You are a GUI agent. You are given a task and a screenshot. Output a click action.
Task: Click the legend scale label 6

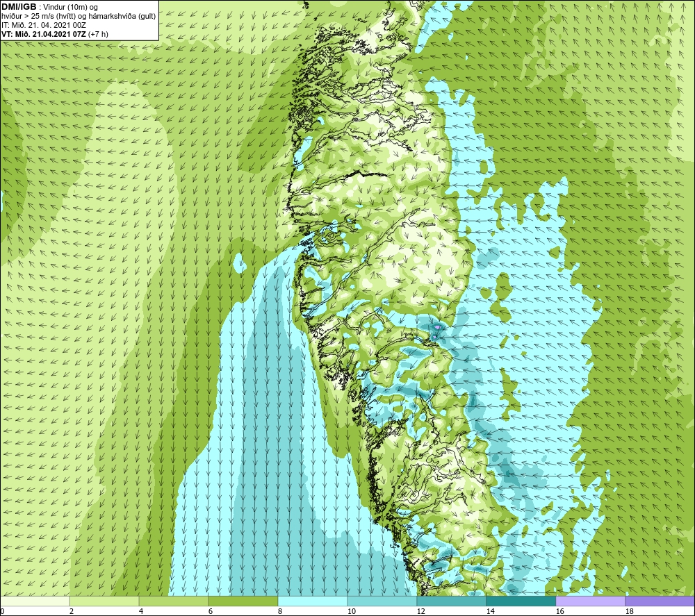coord(211,612)
